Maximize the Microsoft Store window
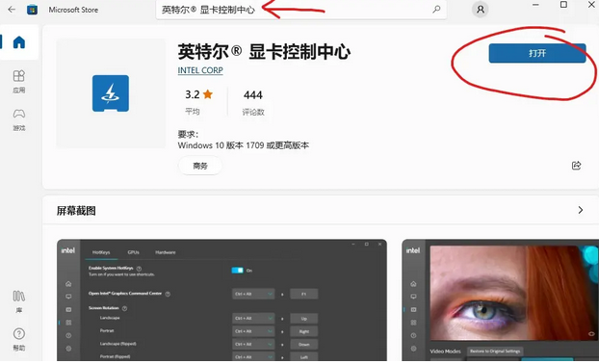The image size is (599, 364). pyautogui.click(x=563, y=5)
